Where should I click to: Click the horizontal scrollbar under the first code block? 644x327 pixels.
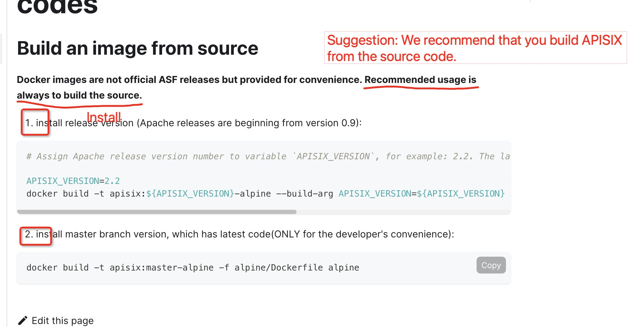coord(157,212)
